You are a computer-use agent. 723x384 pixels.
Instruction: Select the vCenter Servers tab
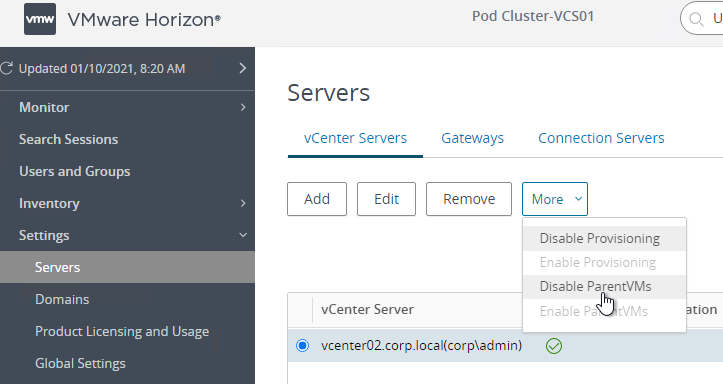point(355,138)
